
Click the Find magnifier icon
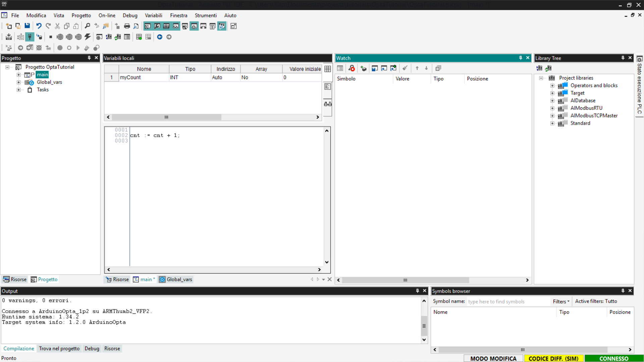coord(87,26)
